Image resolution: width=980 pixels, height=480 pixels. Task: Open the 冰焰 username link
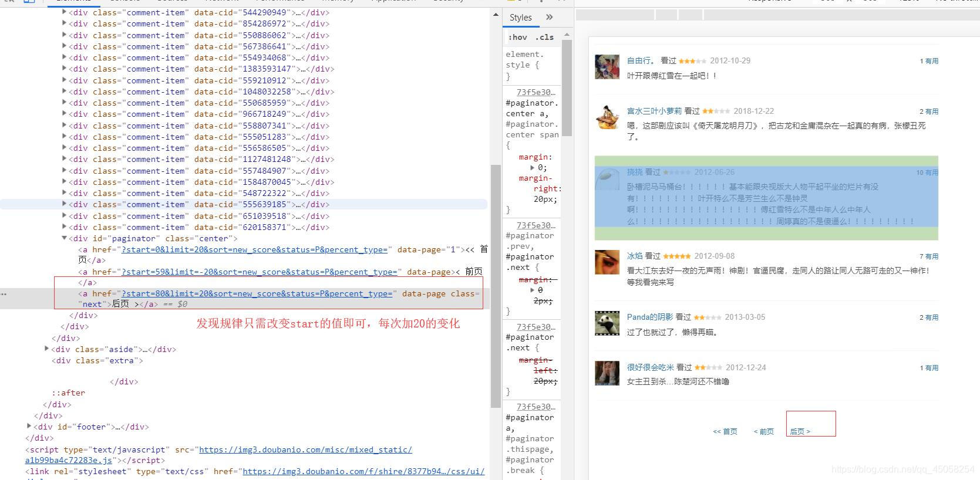[x=635, y=256]
